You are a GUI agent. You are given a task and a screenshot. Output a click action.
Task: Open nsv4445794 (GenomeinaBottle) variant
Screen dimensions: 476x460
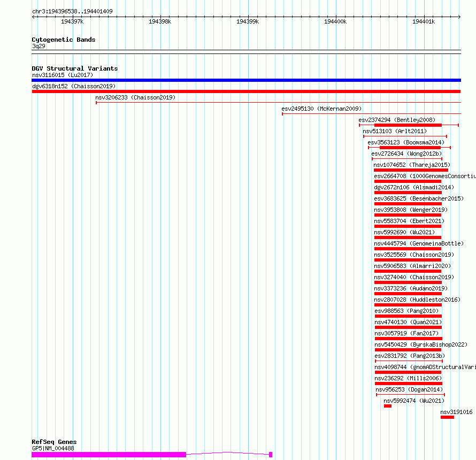419,243
